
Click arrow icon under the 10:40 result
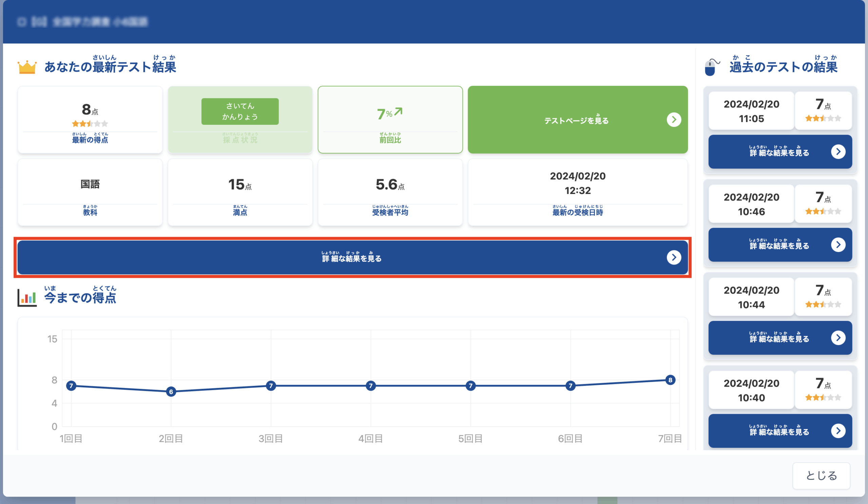838,431
